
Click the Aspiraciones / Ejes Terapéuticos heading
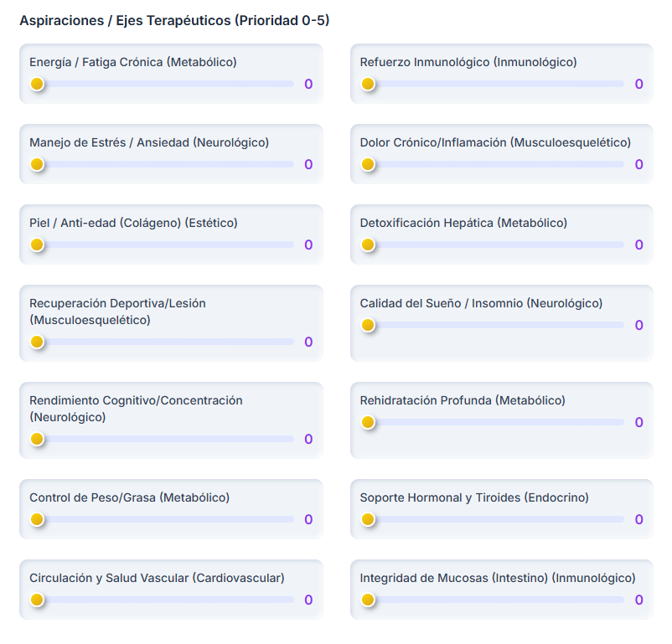[173, 18]
